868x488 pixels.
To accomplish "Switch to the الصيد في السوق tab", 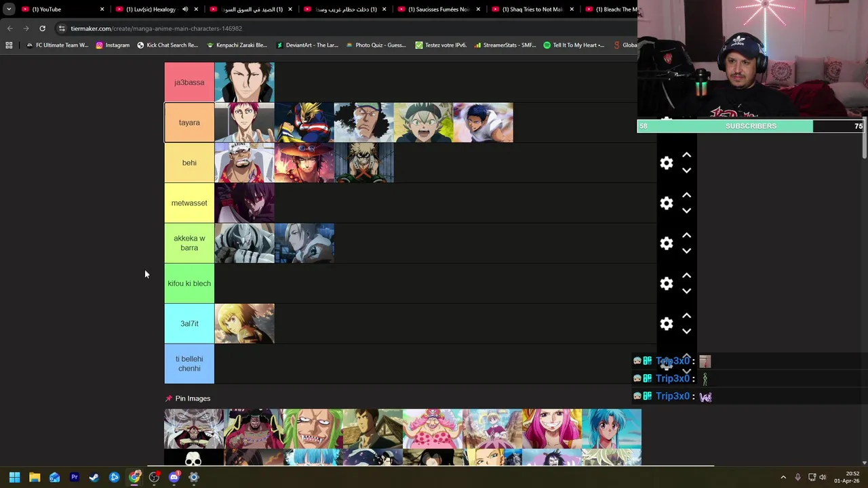I will [x=251, y=9].
